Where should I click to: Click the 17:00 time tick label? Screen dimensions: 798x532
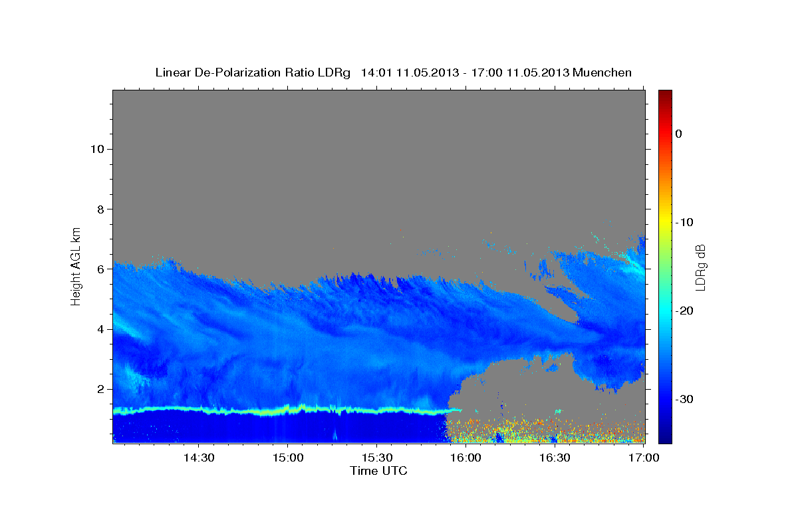644,458
